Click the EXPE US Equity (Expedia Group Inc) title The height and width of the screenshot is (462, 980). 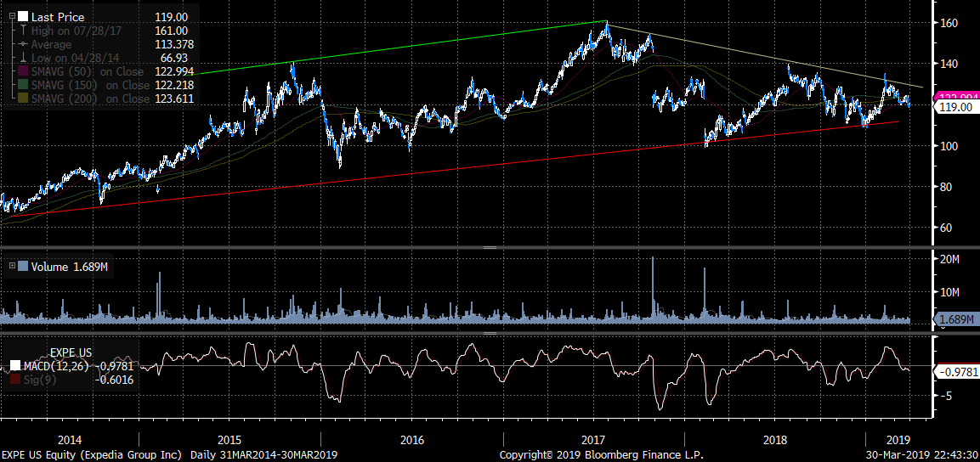(92, 455)
